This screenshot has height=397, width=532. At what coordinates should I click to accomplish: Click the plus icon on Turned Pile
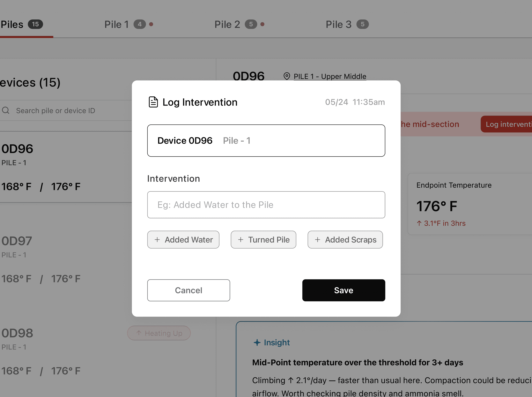[x=241, y=240]
